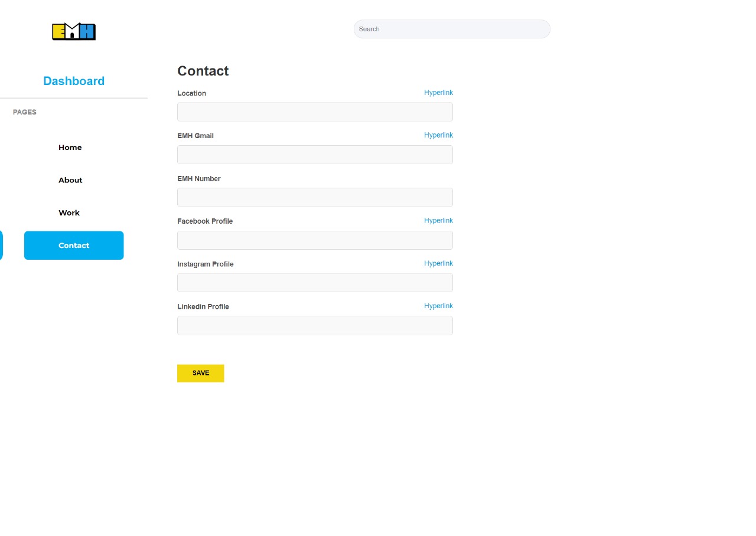Image resolution: width=756 pixels, height=536 pixels.
Task: Select the Contact sidebar button
Action: tap(74, 246)
